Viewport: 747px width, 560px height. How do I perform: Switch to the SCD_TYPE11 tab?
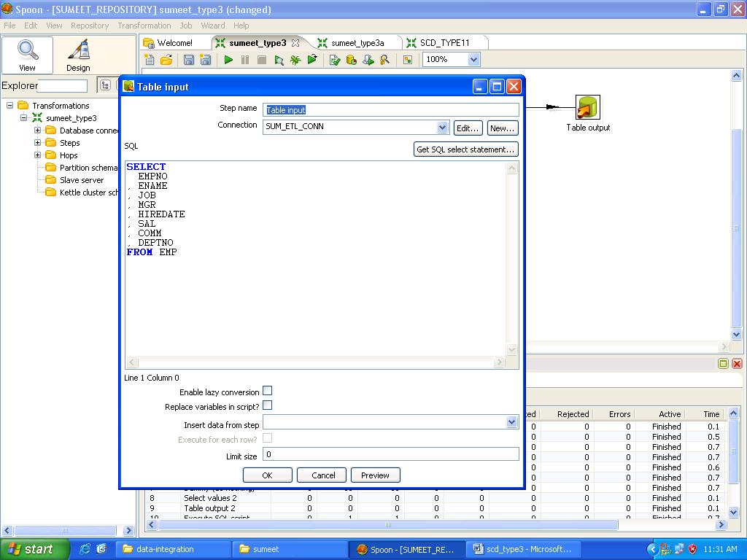[444, 42]
